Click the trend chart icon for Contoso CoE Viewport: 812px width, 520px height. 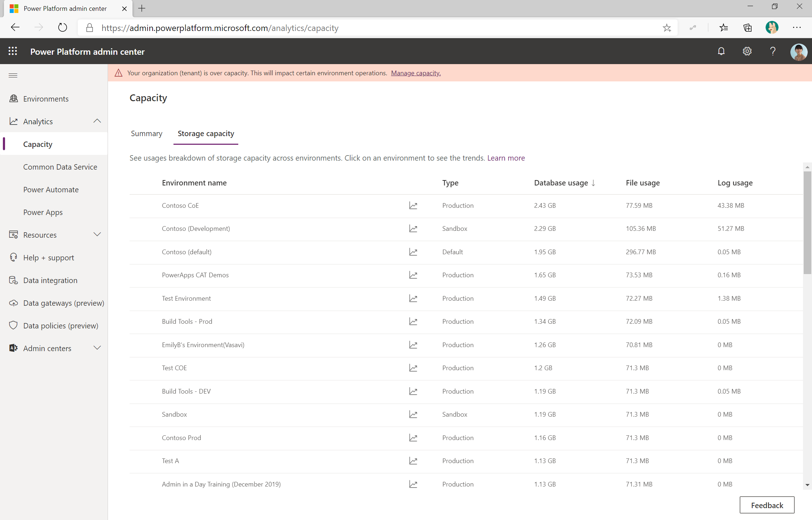tap(412, 206)
